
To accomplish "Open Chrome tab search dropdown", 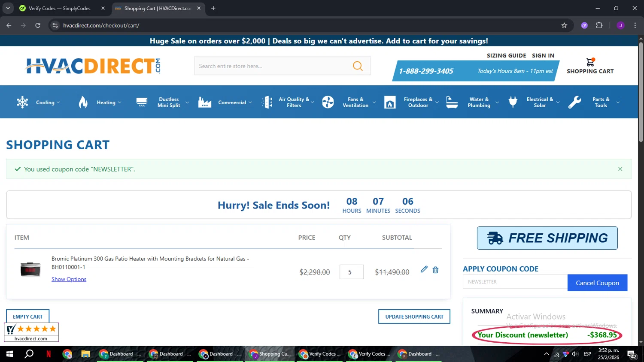I will [x=8, y=8].
